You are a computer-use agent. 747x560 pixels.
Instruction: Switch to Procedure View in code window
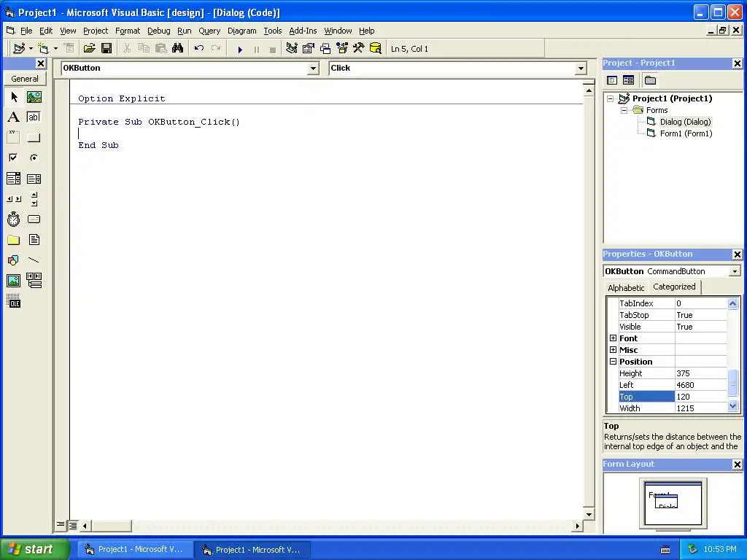point(61,525)
